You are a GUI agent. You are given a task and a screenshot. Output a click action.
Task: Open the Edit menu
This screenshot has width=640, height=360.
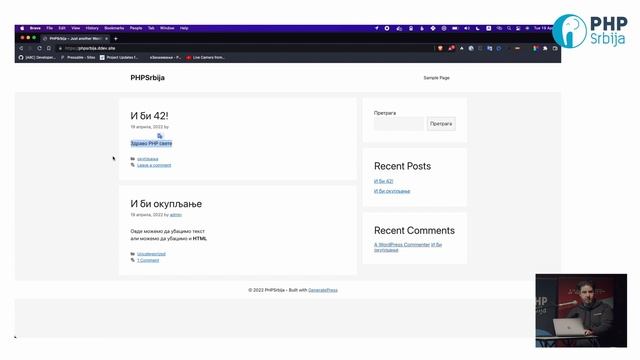click(62, 28)
